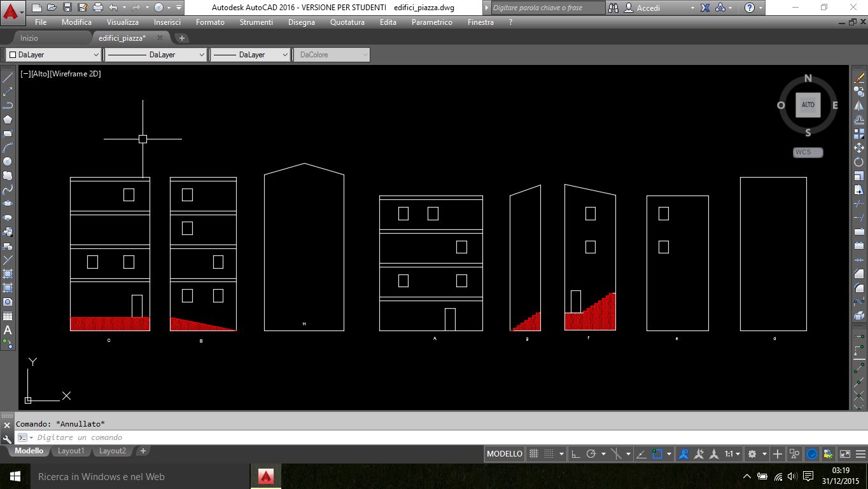
Task: Switch to the Layout2 tab
Action: click(113, 451)
